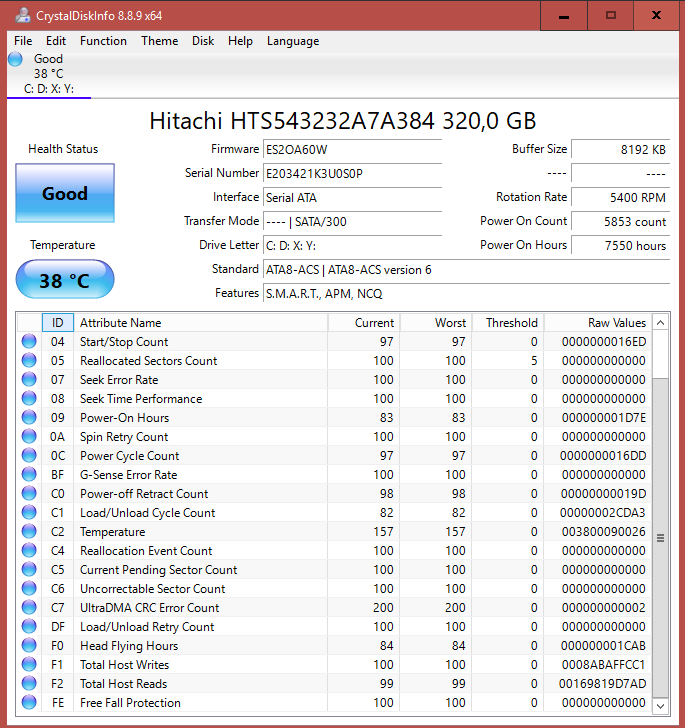Viewport: 685px width, 728px height.
Task: Click the Buffer Size value 8192 KB
Action: pyautogui.click(x=620, y=150)
